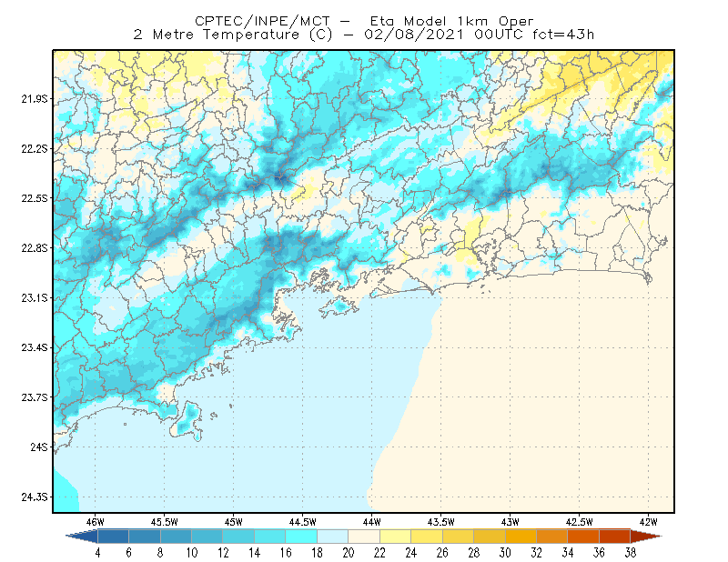Click the left arrow end of colorbar

82,537
